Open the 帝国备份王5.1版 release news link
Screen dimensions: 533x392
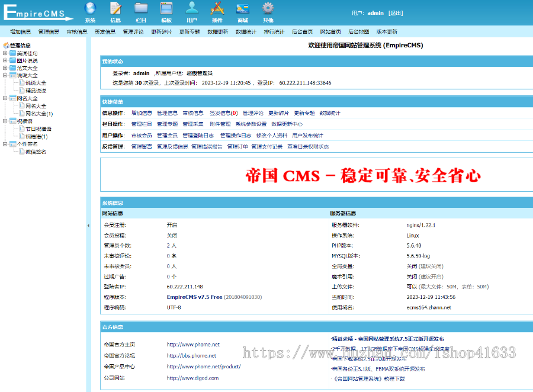point(378,369)
